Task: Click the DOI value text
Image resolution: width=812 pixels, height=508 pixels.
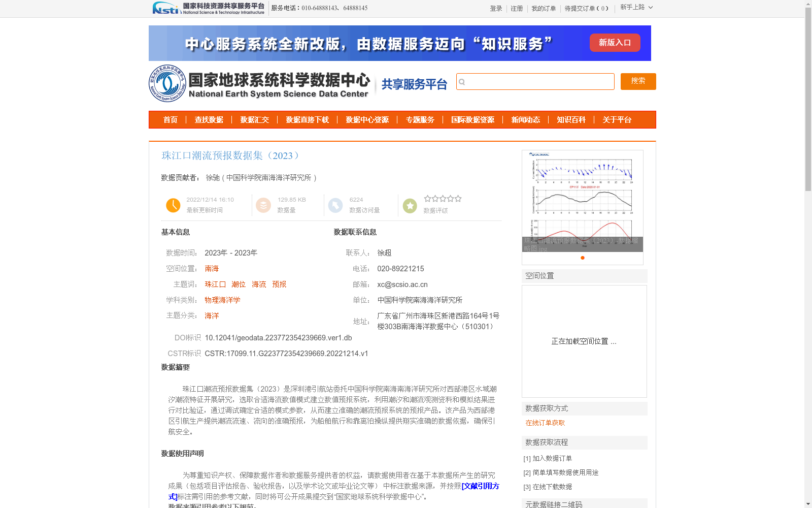Action: 278,338
